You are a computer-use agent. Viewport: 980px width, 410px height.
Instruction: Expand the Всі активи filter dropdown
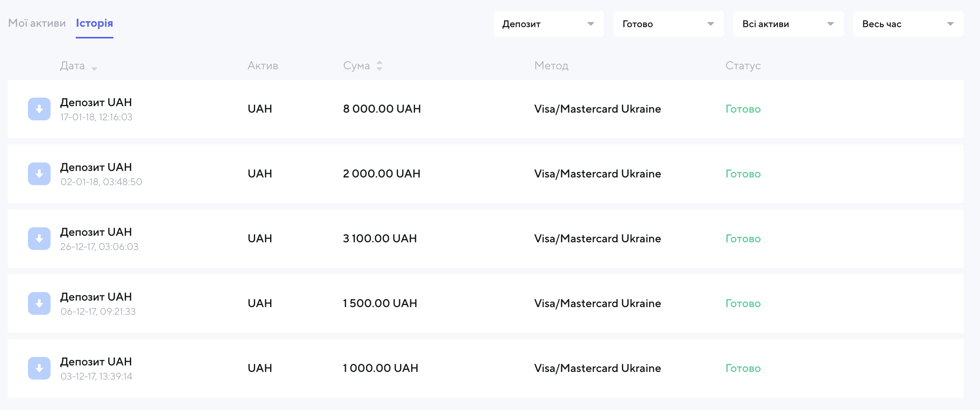click(788, 24)
